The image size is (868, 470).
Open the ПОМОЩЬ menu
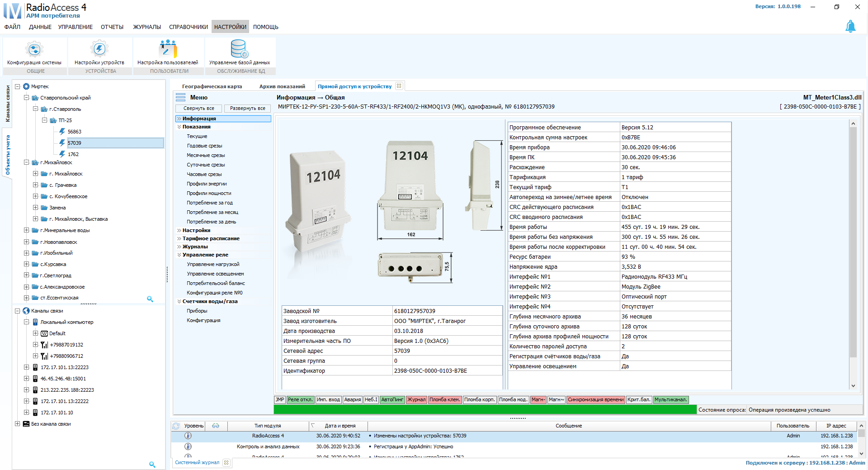[x=266, y=27]
